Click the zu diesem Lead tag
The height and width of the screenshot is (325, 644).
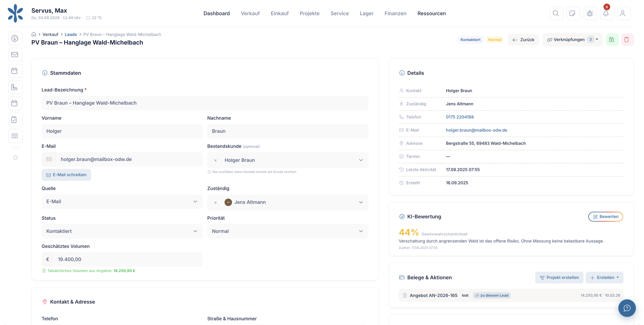491,295
